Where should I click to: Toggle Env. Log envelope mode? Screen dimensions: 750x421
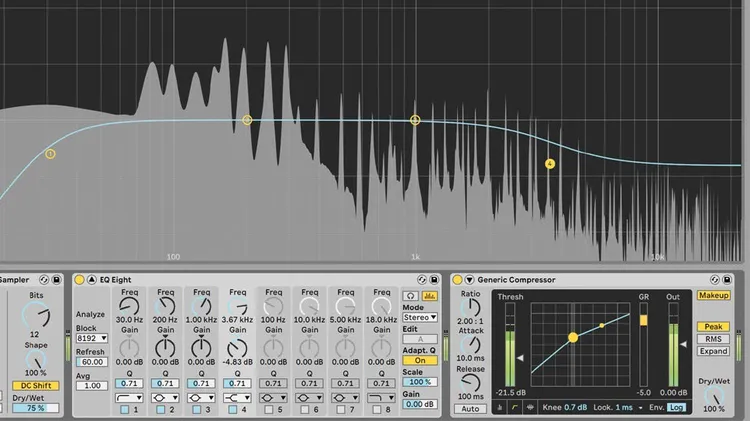[676, 408]
